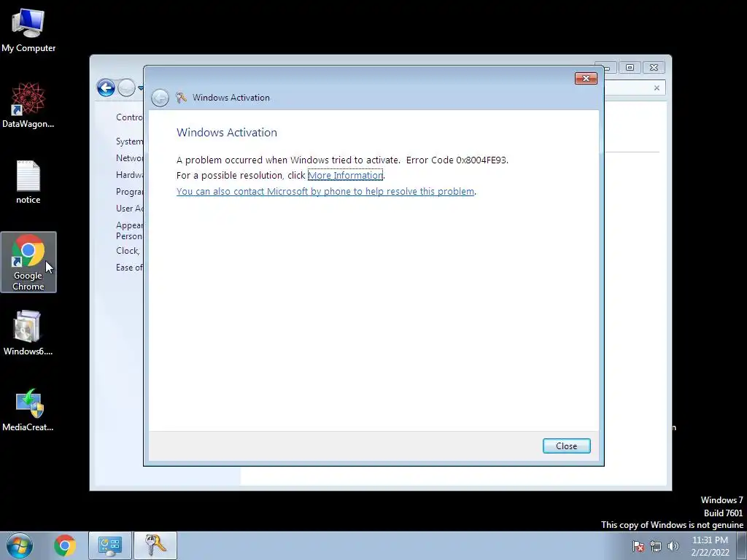
Task: Click contact Microsoft by phone link
Action: coord(325,192)
